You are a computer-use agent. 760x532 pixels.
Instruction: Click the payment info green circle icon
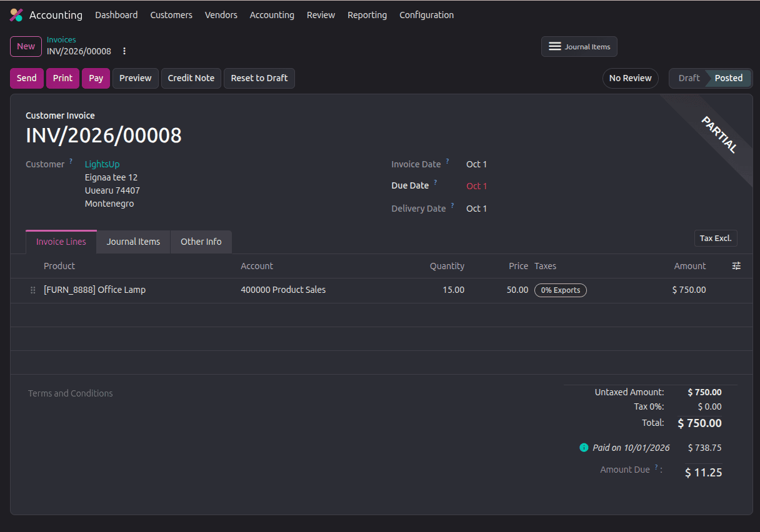click(x=584, y=448)
